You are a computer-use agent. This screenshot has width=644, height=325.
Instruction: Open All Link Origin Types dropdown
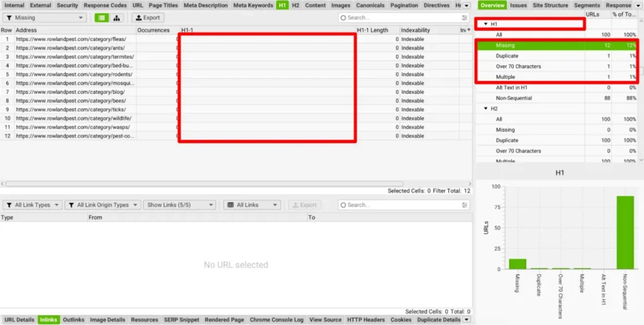pos(101,205)
